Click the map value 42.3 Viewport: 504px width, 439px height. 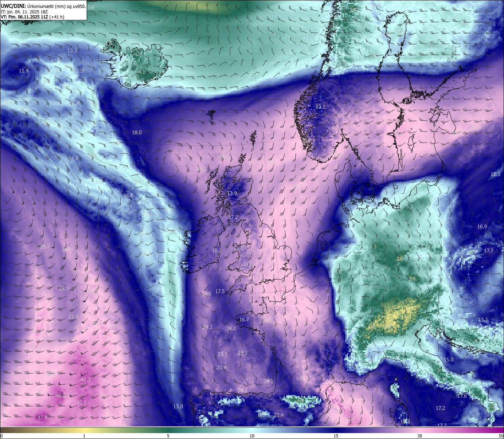point(85,380)
